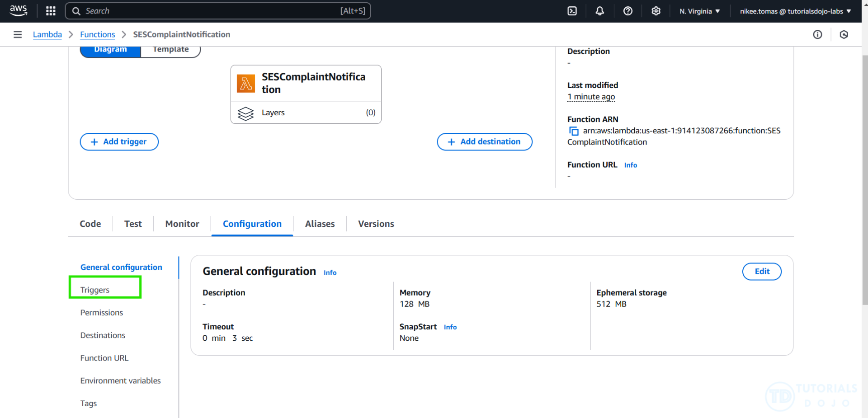Switch to the Template view
Screen dimensions: 868x418
pos(171,51)
